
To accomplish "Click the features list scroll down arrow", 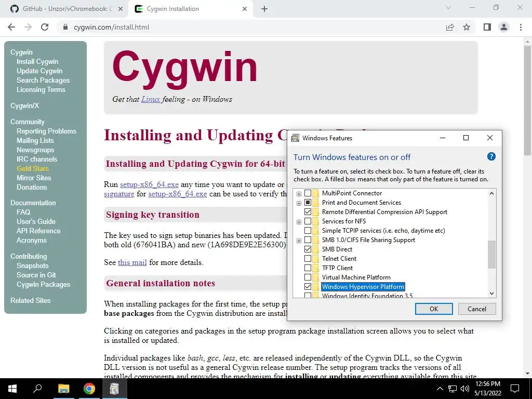I will point(491,294).
